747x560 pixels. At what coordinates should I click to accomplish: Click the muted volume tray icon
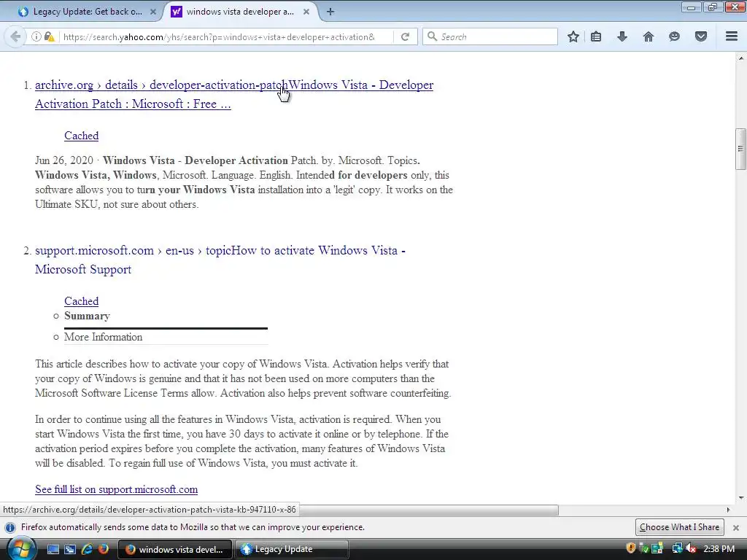click(x=692, y=548)
